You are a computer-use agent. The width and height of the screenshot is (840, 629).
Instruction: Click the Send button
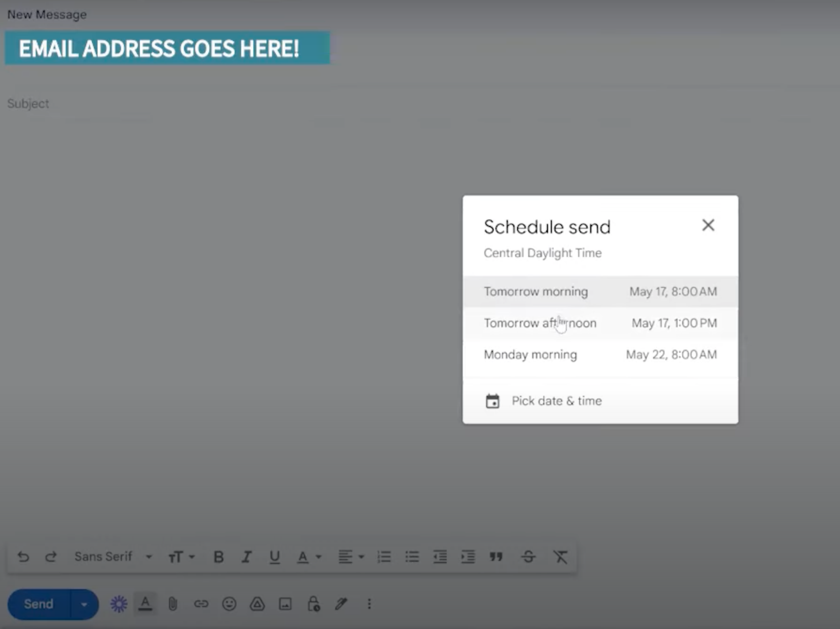pyautogui.click(x=38, y=604)
